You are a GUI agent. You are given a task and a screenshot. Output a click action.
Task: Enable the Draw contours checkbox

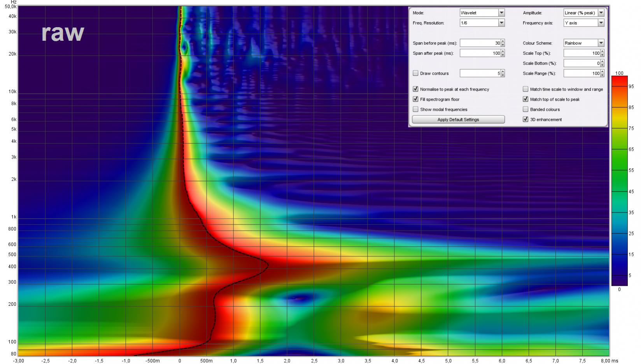[x=415, y=73]
